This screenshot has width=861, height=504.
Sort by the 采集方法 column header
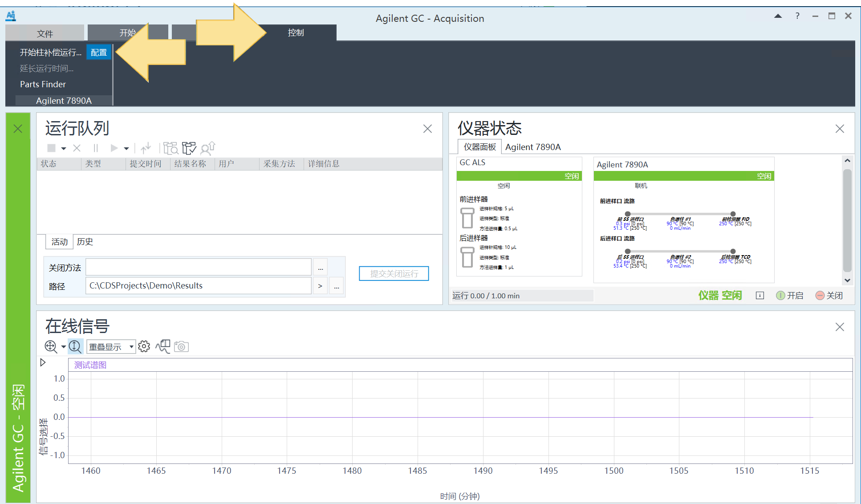[281, 164]
